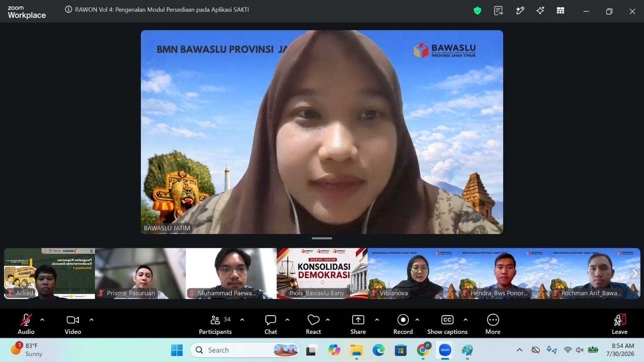The width and height of the screenshot is (644, 362).
Task: Select Muhammad Paewa's video thumbnail
Action: pyautogui.click(x=231, y=274)
